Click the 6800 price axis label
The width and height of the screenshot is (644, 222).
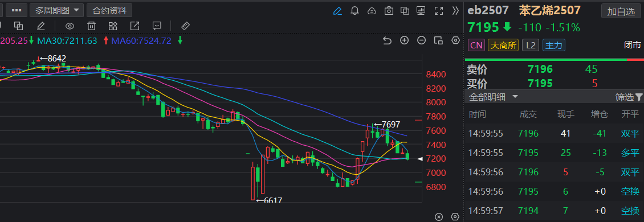pyautogui.click(x=436, y=187)
